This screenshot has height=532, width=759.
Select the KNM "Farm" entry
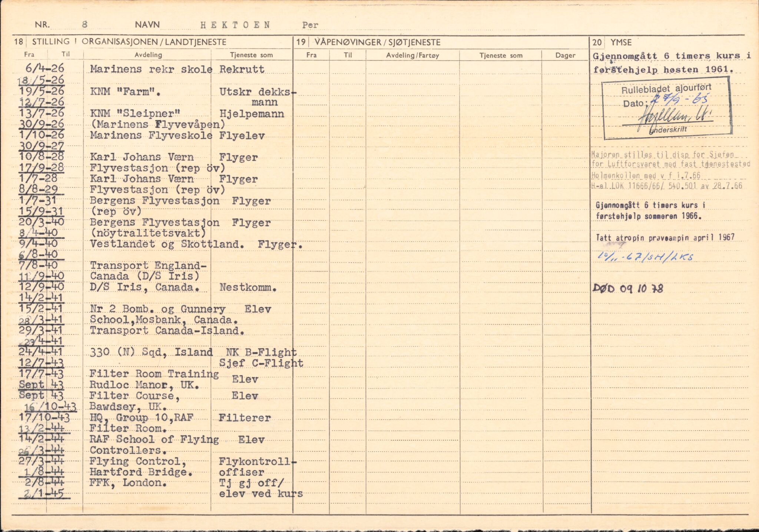tap(125, 91)
